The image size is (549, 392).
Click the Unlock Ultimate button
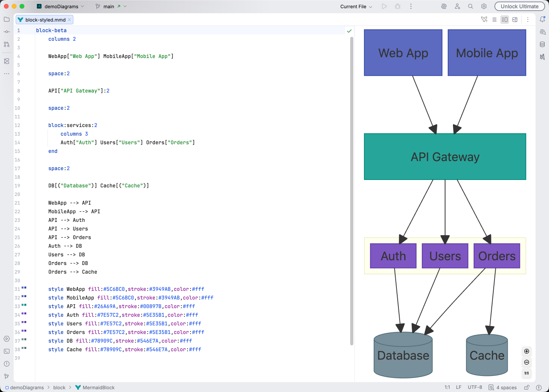pos(520,6)
